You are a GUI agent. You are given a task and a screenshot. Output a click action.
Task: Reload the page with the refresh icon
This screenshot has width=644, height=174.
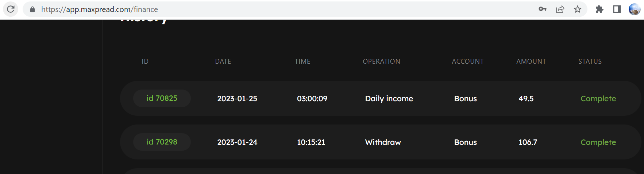point(11,9)
